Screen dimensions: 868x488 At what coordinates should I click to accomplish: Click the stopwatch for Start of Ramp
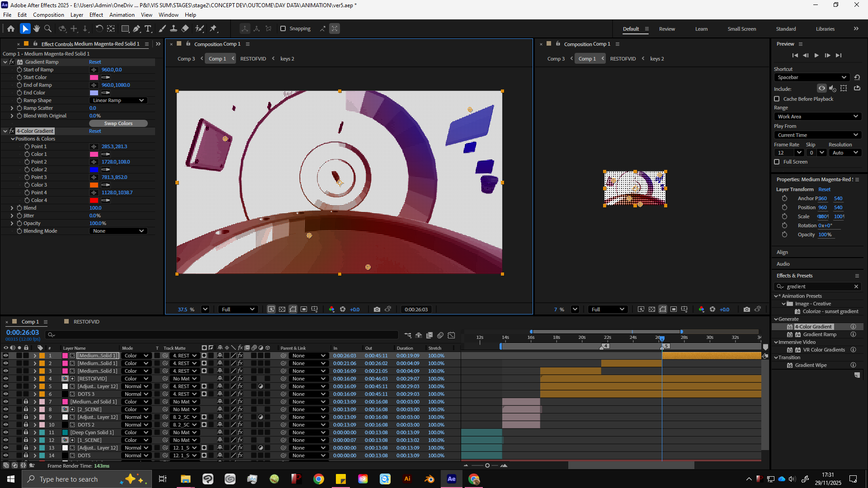click(x=19, y=70)
